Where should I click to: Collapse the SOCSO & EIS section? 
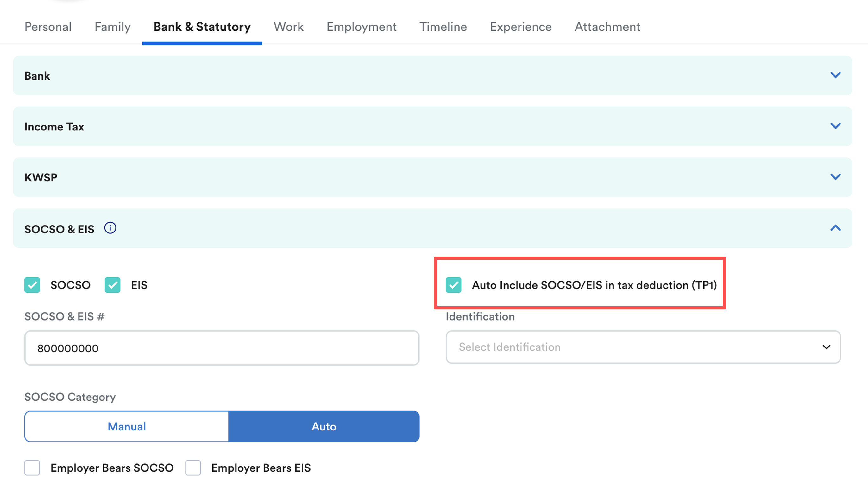pyautogui.click(x=835, y=228)
